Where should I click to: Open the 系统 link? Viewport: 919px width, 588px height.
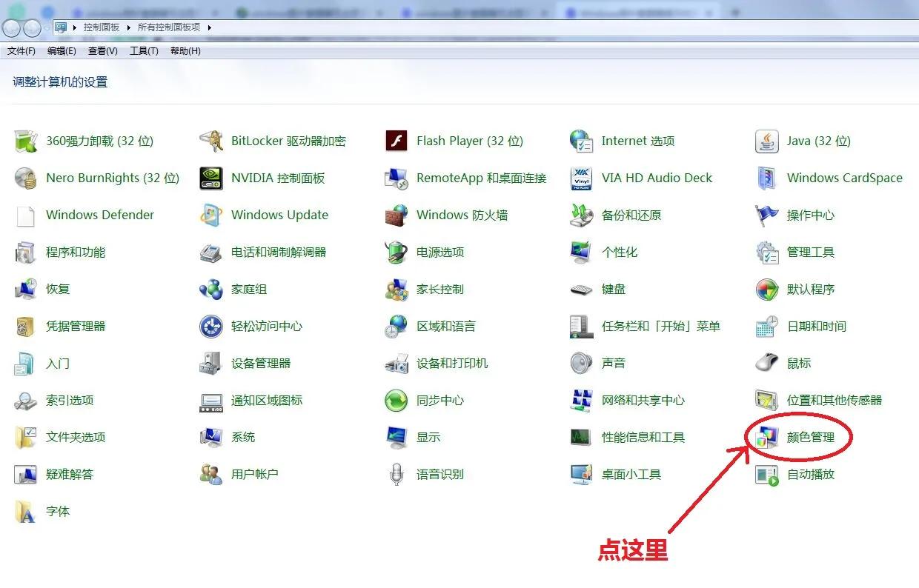(x=243, y=437)
